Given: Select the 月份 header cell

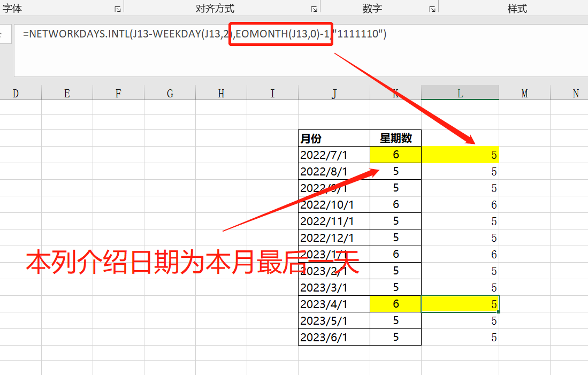Looking at the screenshot, I should click(334, 139).
